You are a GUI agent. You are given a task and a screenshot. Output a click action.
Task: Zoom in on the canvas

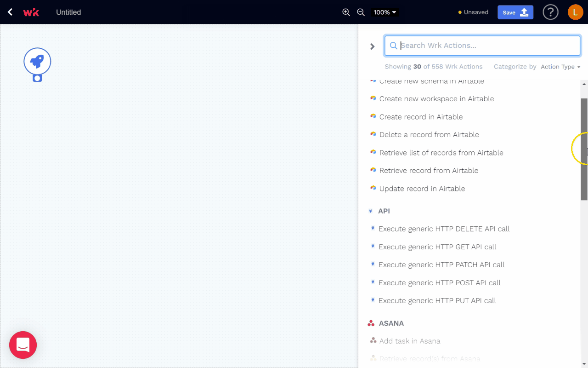point(346,12)
